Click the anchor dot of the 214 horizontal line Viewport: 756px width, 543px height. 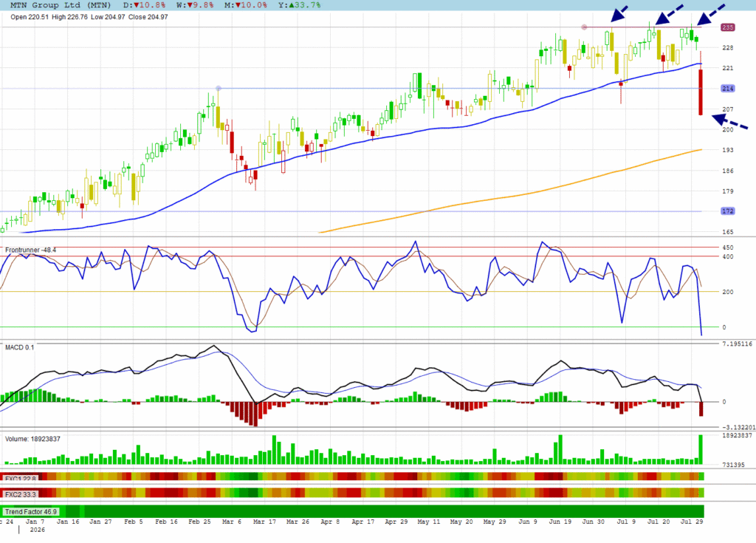click(219, 89)
